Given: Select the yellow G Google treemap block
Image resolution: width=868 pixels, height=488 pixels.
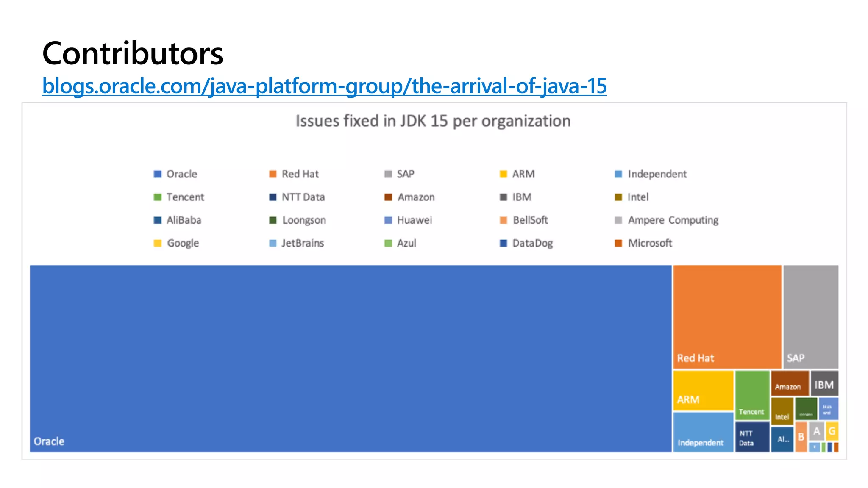Looking at the screenshot, I should point(832,431).
